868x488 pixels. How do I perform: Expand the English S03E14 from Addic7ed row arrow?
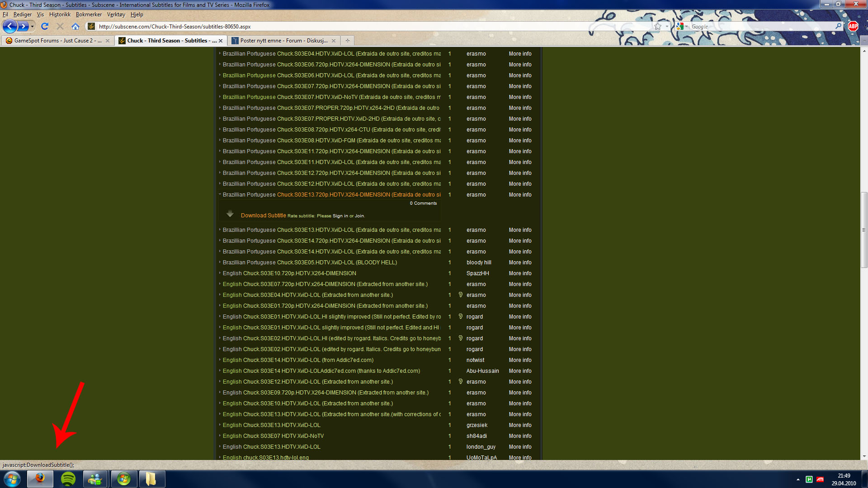220,360
